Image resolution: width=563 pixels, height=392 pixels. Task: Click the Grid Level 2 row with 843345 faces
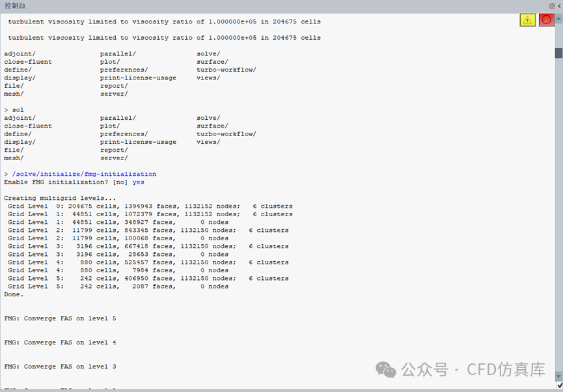click(148, 231)
